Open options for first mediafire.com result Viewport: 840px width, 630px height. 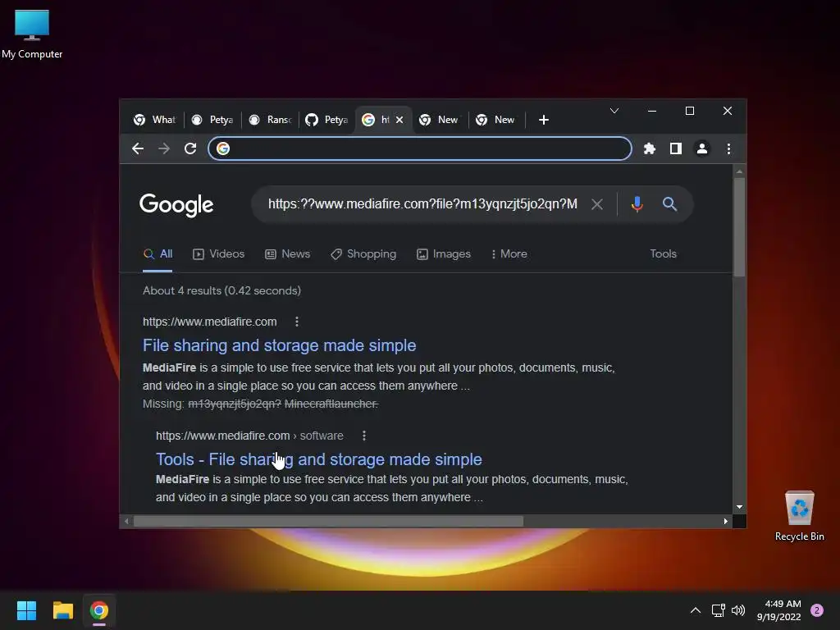[297, 322]
